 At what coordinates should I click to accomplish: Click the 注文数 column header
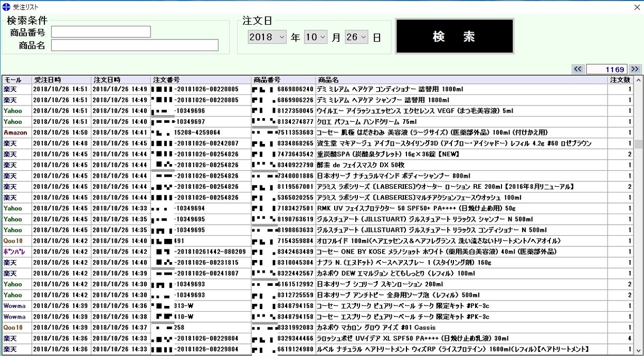click(620, 80)
